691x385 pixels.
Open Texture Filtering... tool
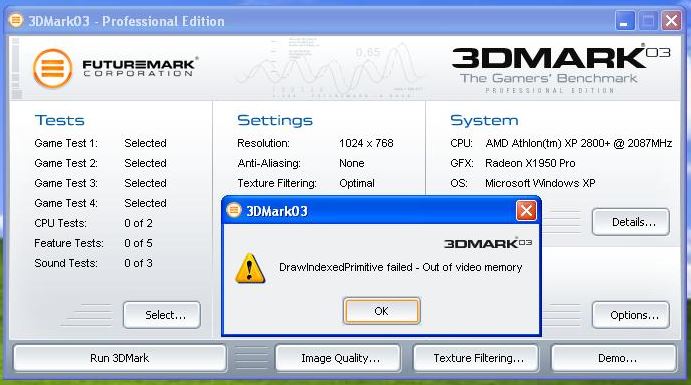476,358
